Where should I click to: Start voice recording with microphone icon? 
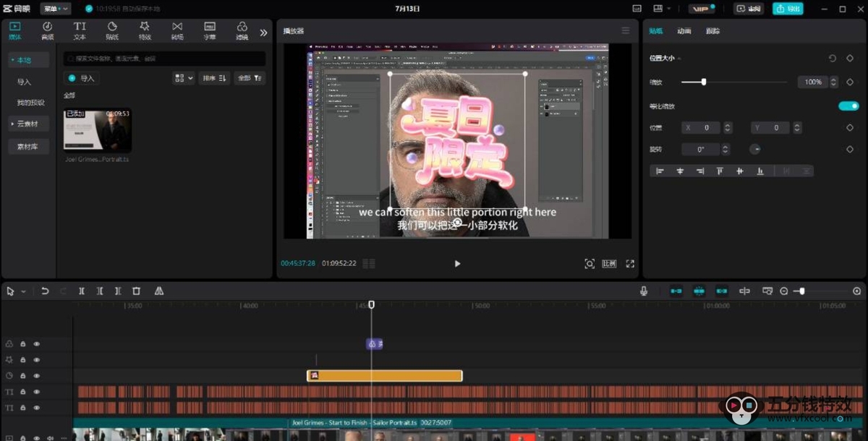coord(643,291)
